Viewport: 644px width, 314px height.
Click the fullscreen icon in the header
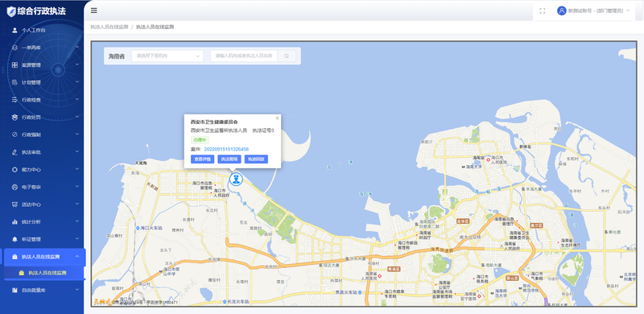click(x=542, y=11)
